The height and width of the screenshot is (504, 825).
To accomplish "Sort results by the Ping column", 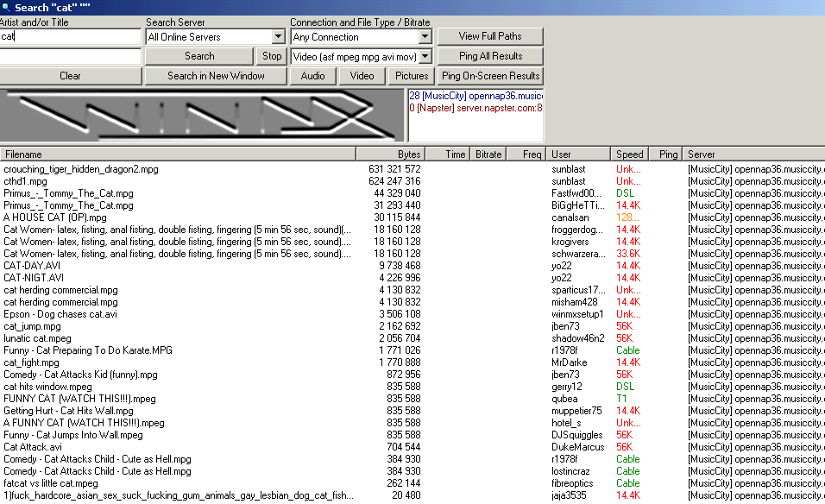I will pyautogui.click(x=666, y=154).
